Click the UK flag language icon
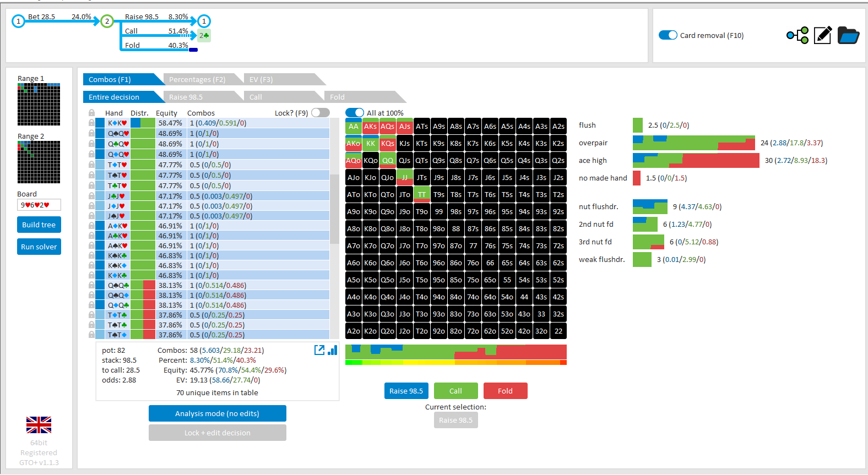868x475 pixels. click(x=39, y=425)
